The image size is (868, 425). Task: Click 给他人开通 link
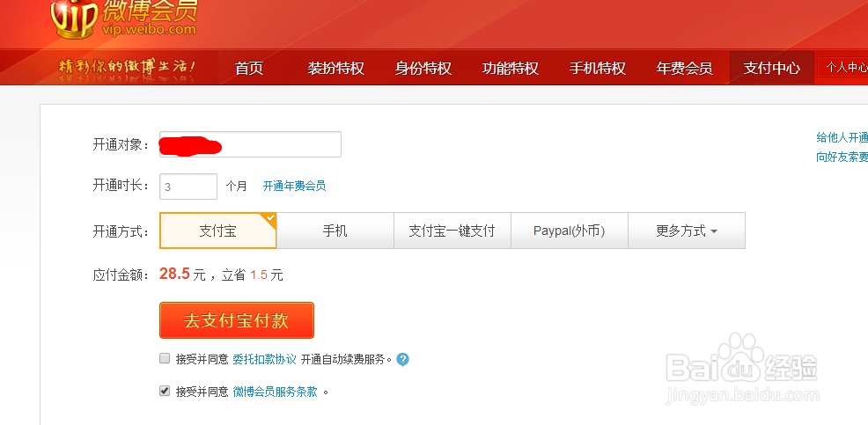pyautogui.click(x=842, y=137)
